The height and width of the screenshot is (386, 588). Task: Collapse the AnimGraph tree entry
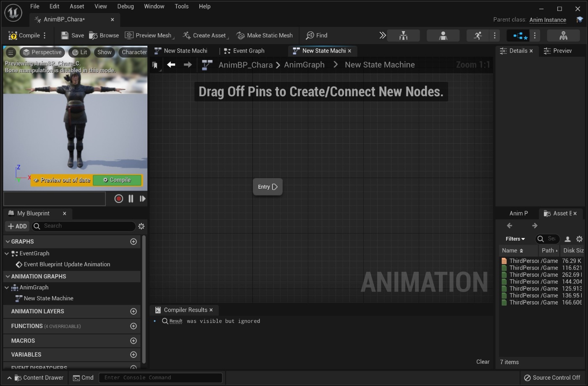pyautogui.click(x=7, y=287)
